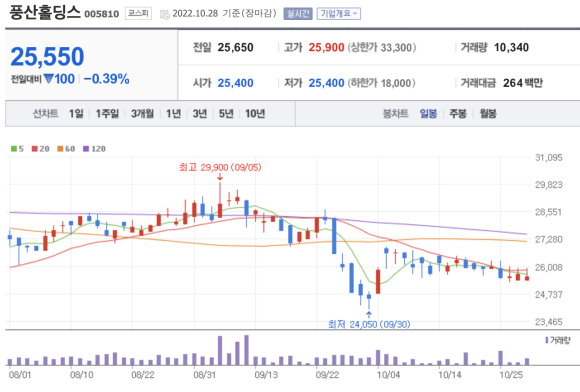
Task: Click the 전일 value 25,650
Action: 235,47
